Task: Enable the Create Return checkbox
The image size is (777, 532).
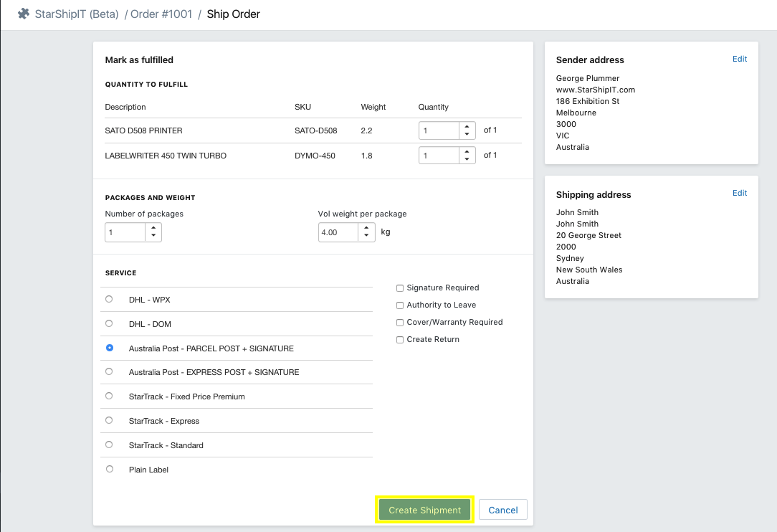Action: pyautogui.click(x=400, y=340)
